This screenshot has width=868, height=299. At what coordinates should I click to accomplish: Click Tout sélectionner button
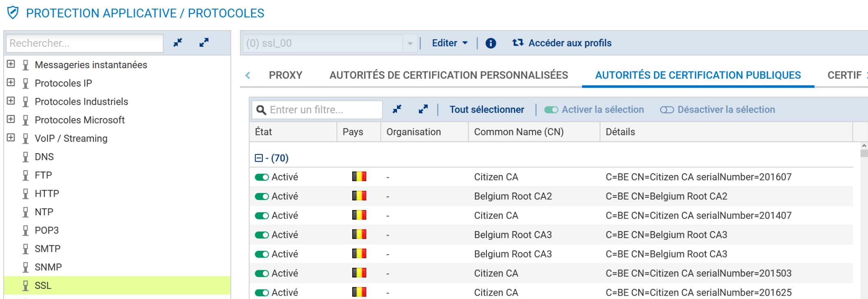coord(486,110)
